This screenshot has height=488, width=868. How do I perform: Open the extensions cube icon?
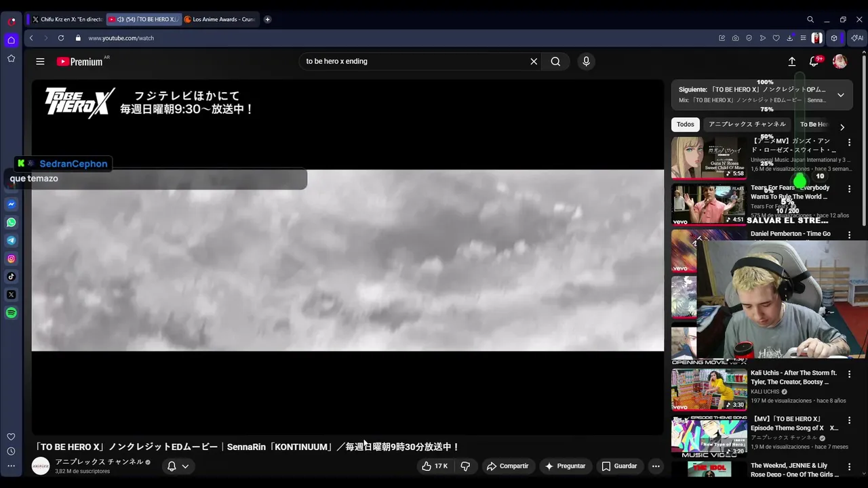pos(835,38)
